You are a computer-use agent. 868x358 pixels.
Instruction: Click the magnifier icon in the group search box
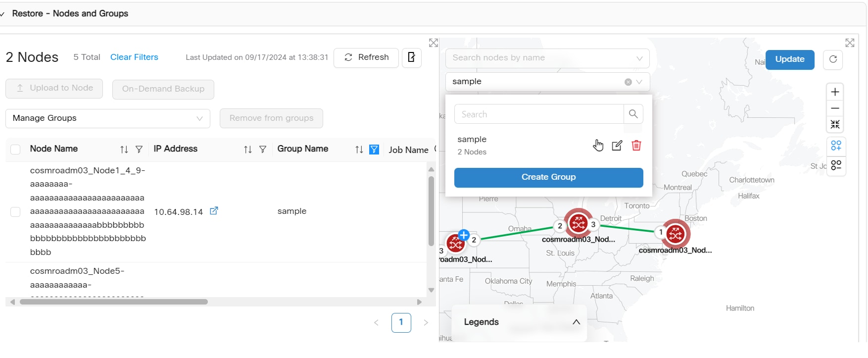coord(633,114)
